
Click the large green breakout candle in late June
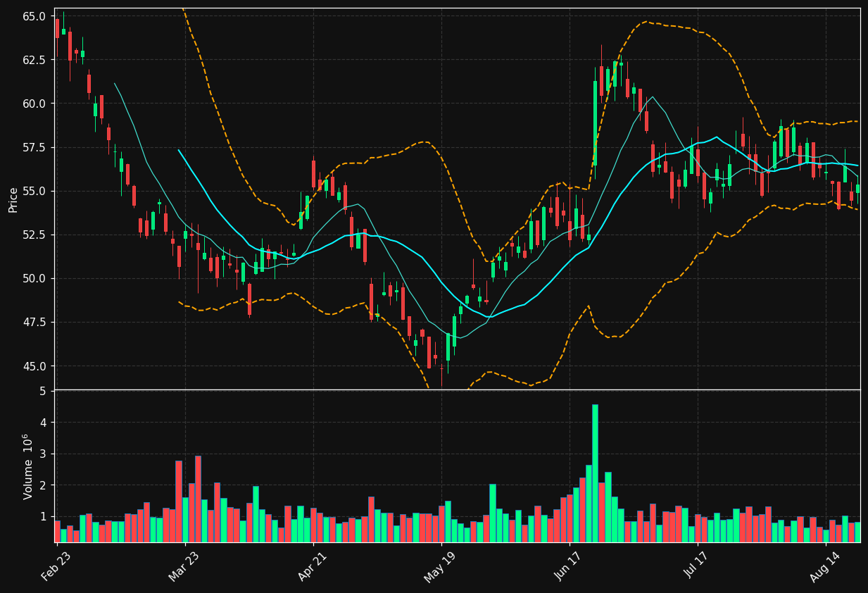tap(595, 123)
